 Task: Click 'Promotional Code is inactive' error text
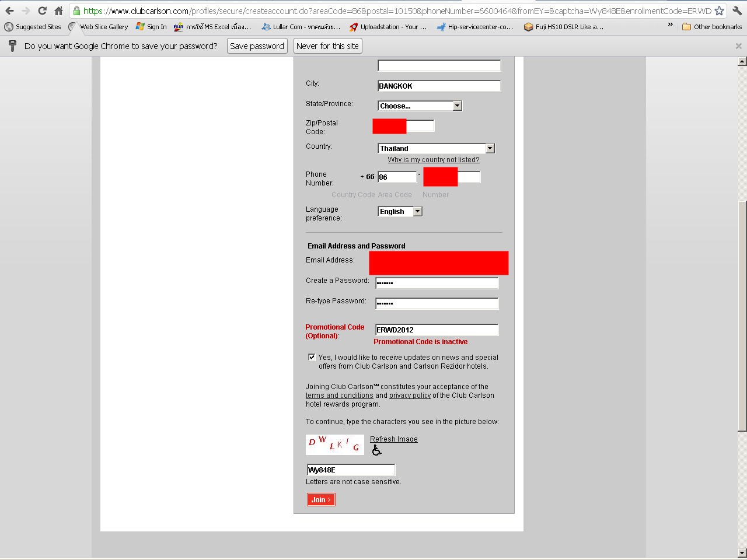421,342
